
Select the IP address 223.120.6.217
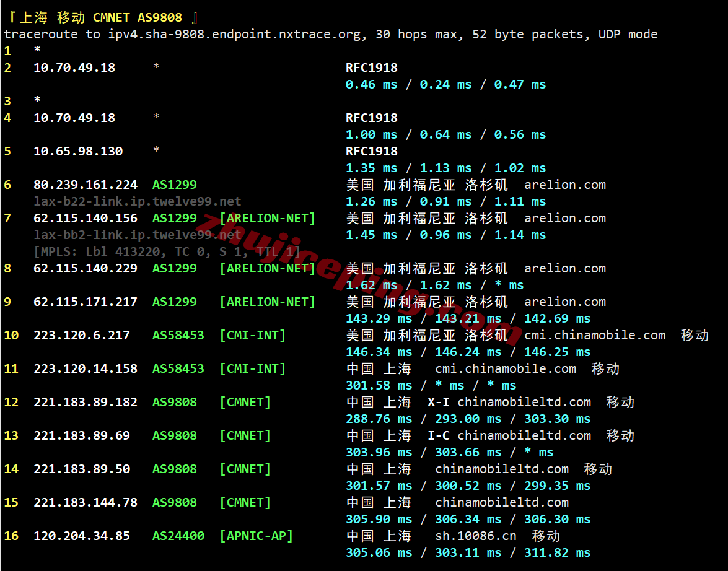click(x=82, y=335)
